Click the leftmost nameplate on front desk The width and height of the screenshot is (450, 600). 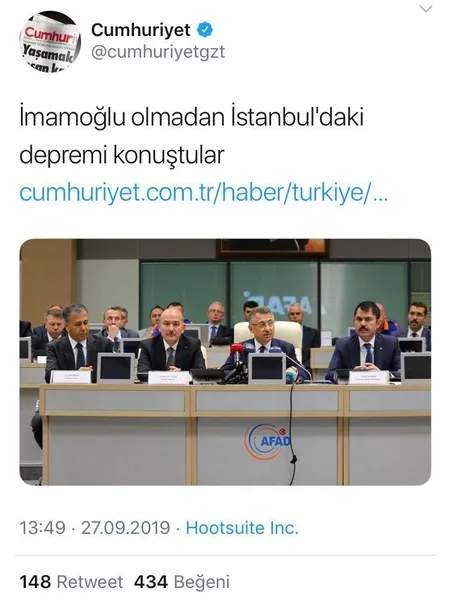(71, 377)
